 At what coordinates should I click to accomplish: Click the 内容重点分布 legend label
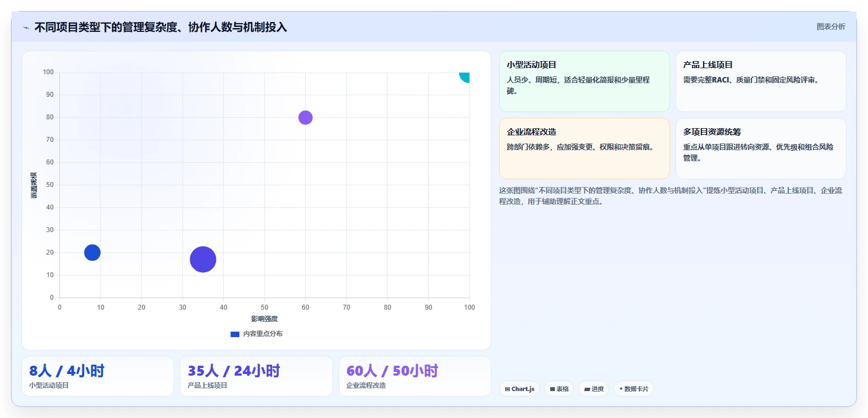[263, 334]
